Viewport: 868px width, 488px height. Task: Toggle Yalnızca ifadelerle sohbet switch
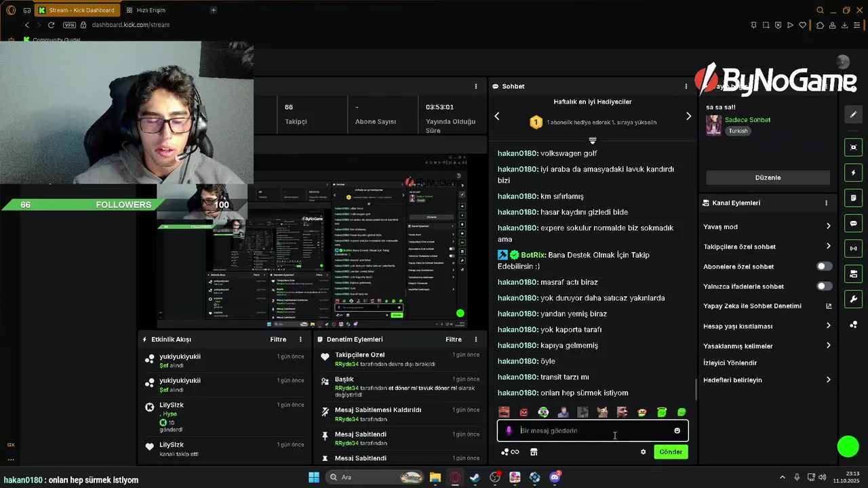[x=824, y=286]
